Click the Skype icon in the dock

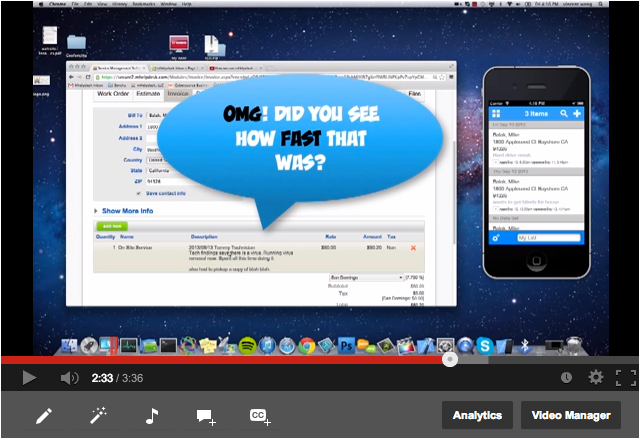pyautogui.click(x=485, y=346)
